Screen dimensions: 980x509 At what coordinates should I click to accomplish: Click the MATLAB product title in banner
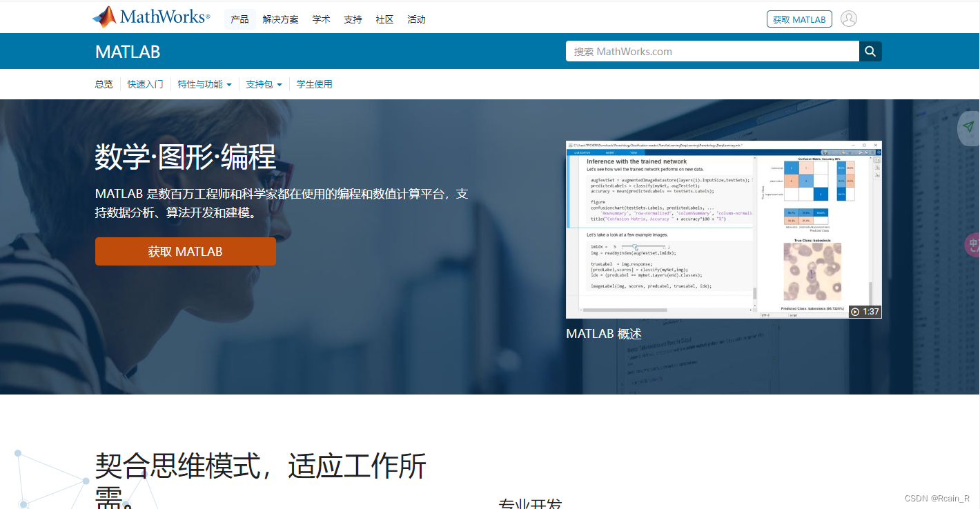128,52
